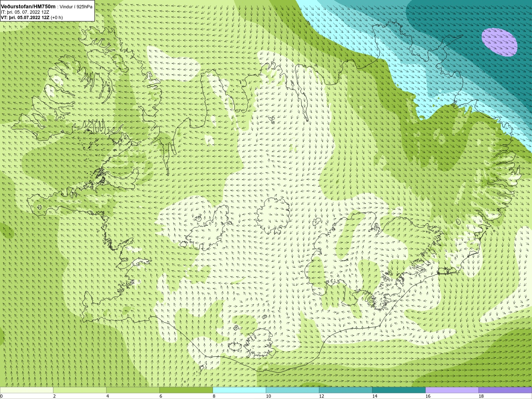Click the legend tick label '16'
This screenshot has width=532, height=399.
point(428,396)
